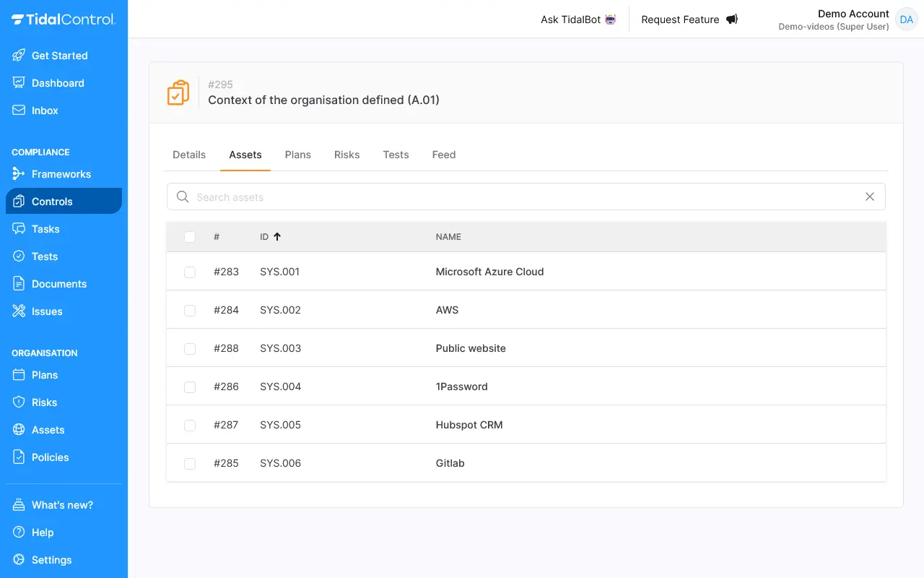Check the Microsoft Azure Cloud row checkbox

tap(190, 272)
